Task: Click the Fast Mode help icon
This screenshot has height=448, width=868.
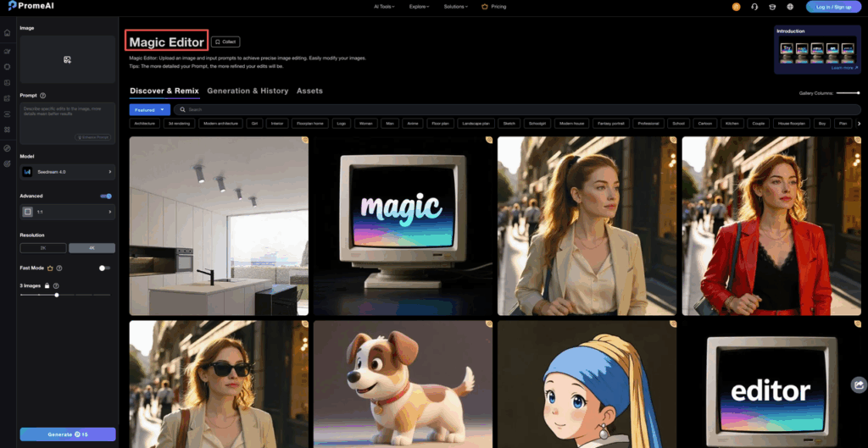Action: point(59,268)
